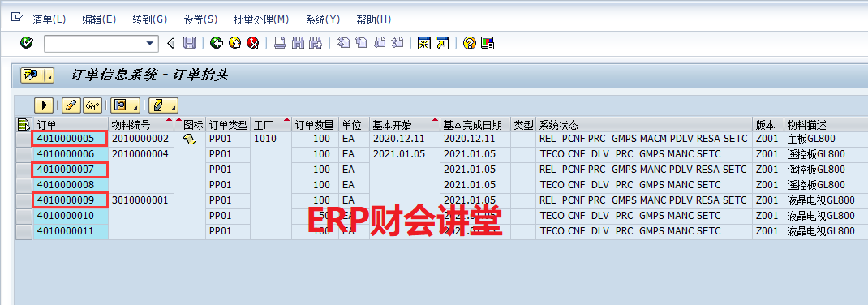Click the Execute arrow button above table
Screen dimensions: 868x305
(x=44, y=105)
